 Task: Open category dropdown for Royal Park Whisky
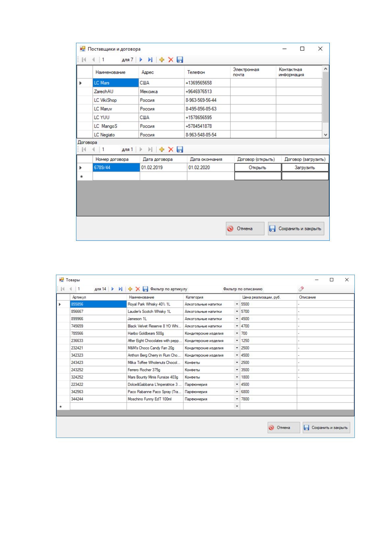237,304
